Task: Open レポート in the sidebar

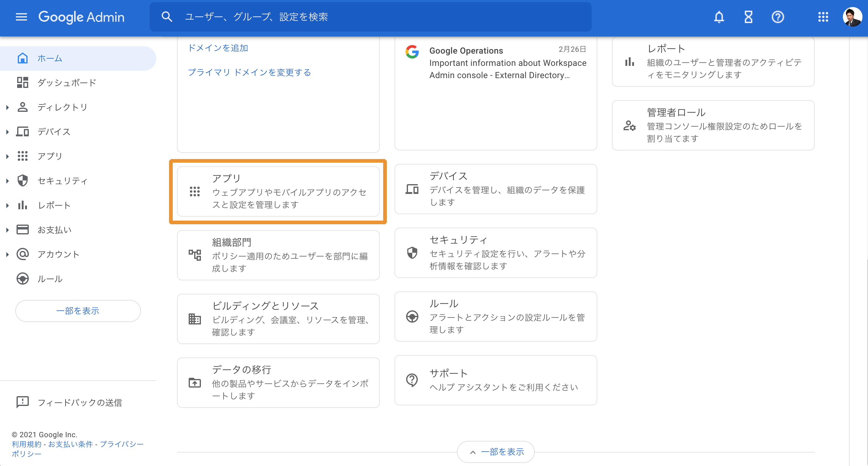Action: 78,205
